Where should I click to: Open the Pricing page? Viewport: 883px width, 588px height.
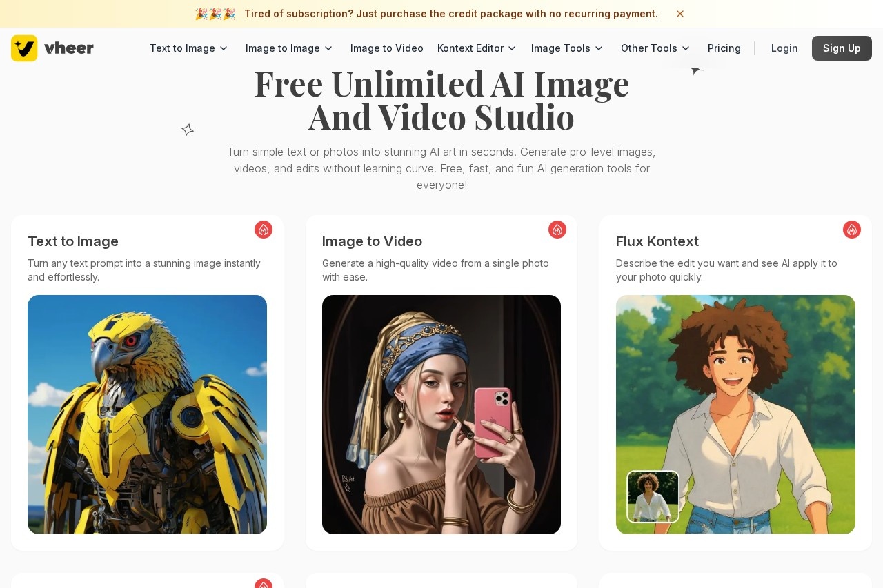pyautogui.click(x=724, y=48)
